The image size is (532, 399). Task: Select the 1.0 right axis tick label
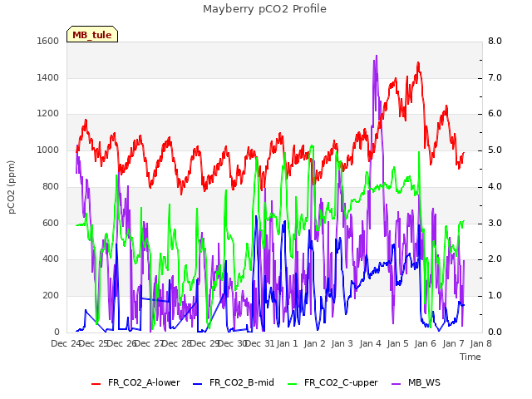pyautogui.click(x=495, y=296)
